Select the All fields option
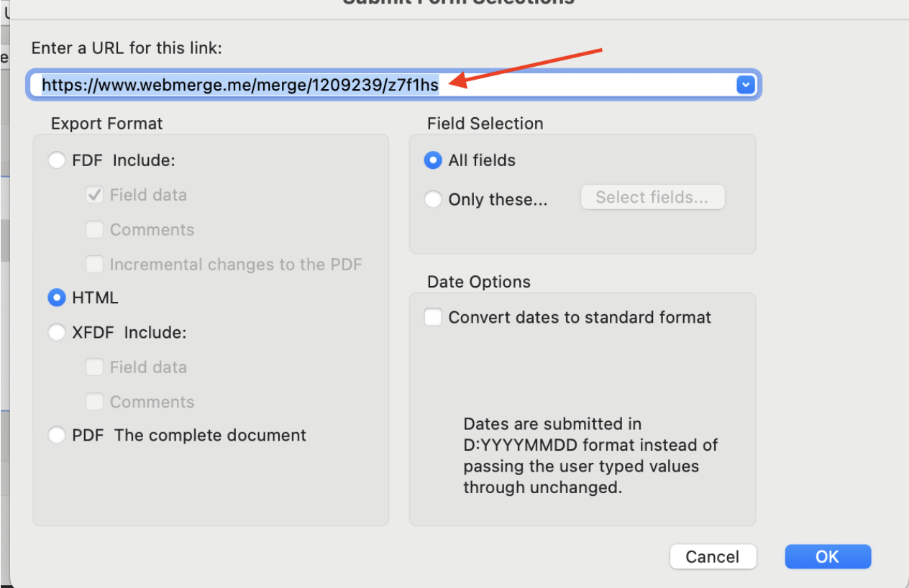 click(x=433, y=160)
